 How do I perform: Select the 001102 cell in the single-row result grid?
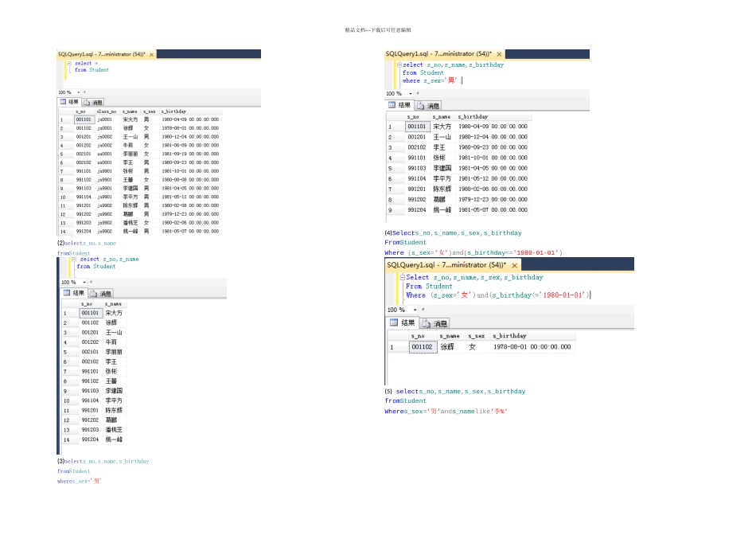coord(423,347)
